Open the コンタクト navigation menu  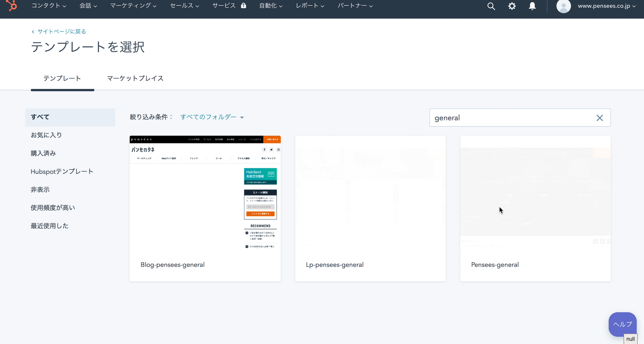(x=49, y=6)
